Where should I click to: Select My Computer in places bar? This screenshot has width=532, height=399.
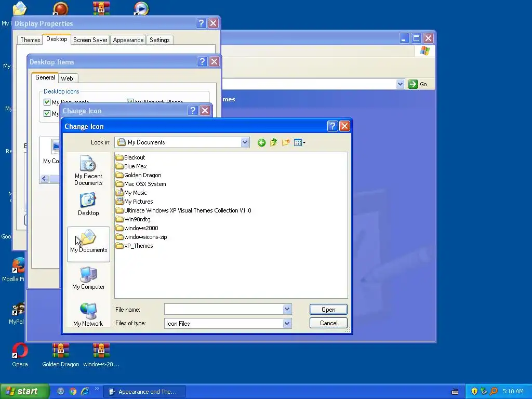(88, 278)
